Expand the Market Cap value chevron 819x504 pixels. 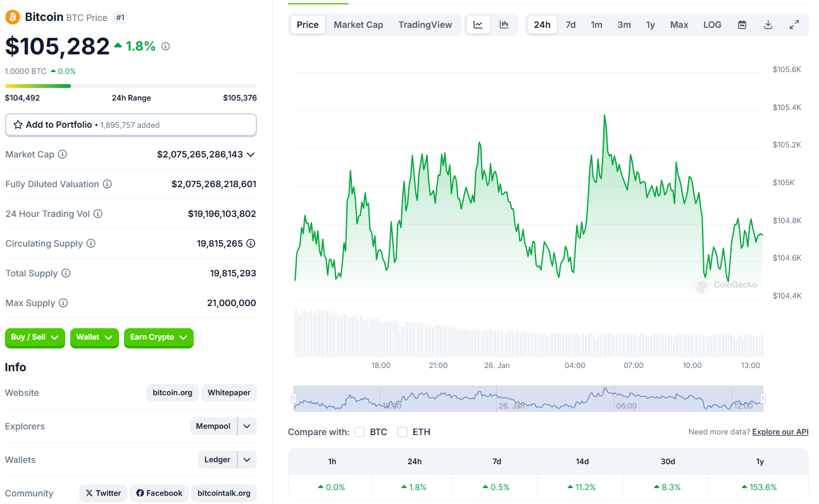pos(251,154)
